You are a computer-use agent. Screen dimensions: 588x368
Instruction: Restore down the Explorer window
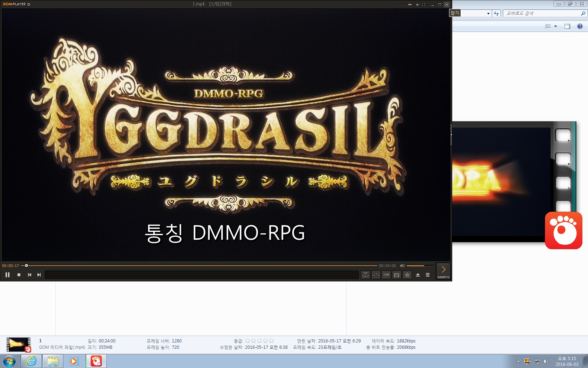pyautogui.click(x=570, y=4)
